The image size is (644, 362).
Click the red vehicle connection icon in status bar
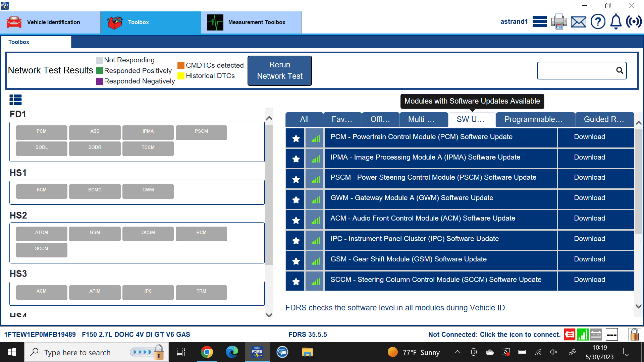570,334
